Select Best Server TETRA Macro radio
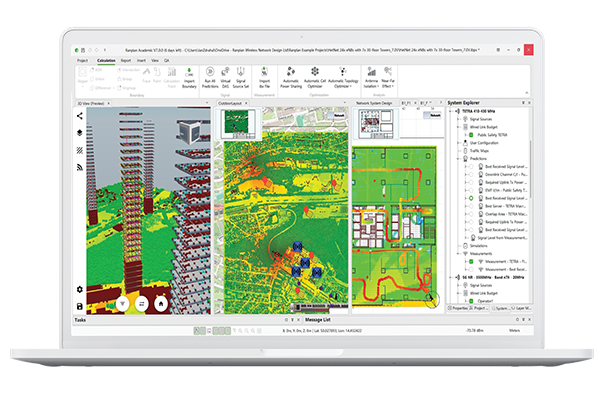Image resolution: width=604 pixels, height=394 pixels. 471,206
